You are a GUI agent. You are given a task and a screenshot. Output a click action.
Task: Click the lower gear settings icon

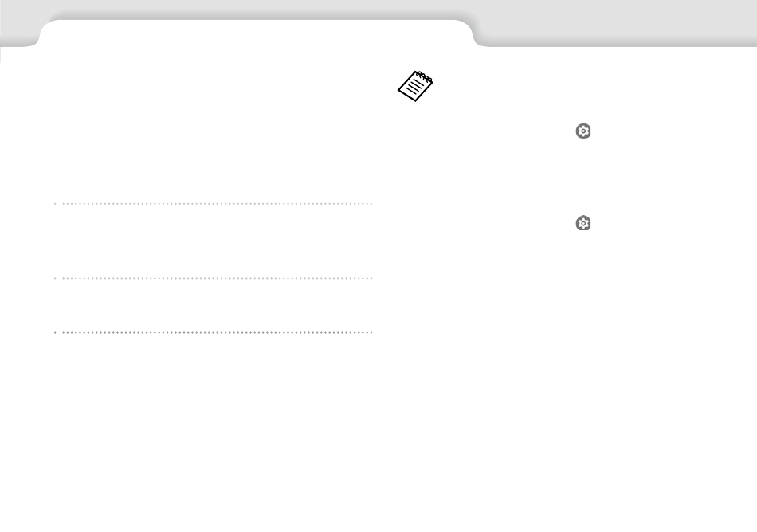point(583,223)
